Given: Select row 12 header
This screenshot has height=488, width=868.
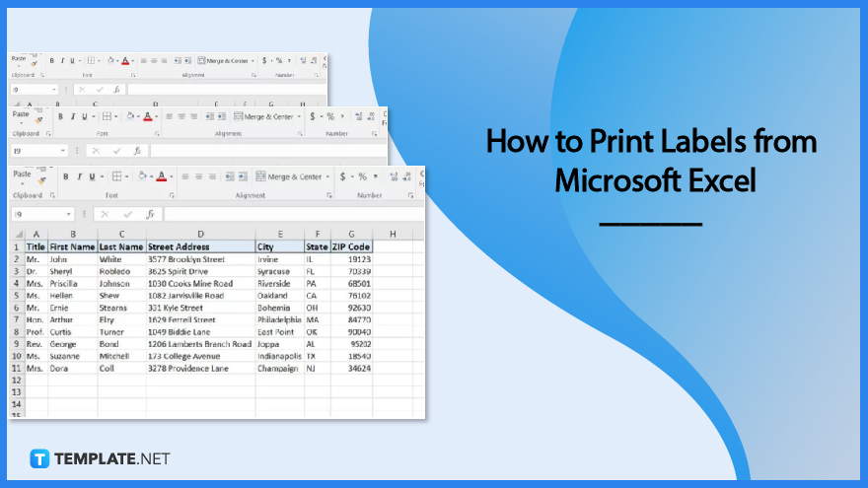Looking at the screenshot, I should coord(17,381).
